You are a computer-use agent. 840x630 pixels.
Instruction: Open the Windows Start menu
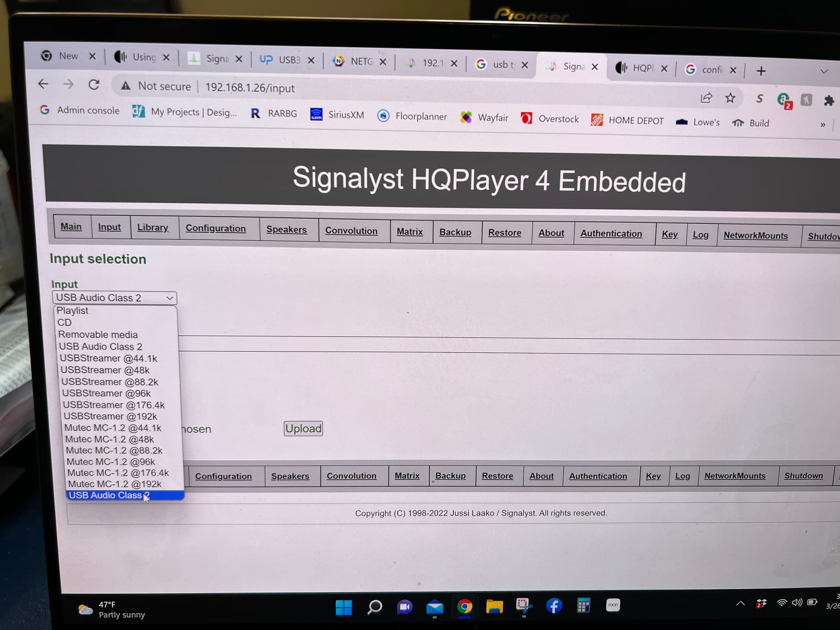point(344,607)
